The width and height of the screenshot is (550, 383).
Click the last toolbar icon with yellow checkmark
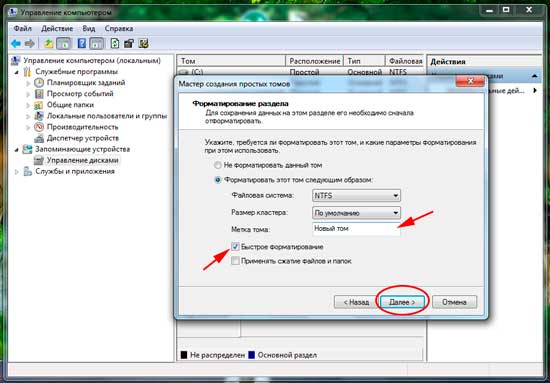coord(143,43)
